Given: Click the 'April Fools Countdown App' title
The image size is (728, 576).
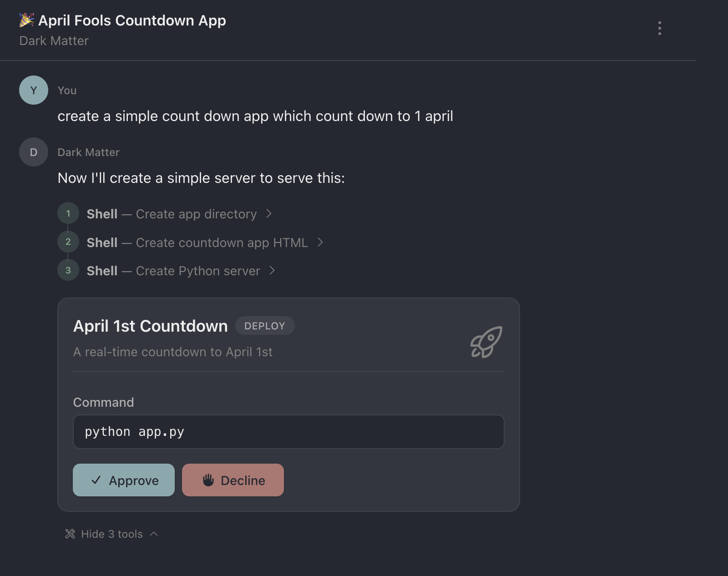Looking at the screenshot, I should pos(132,20).
